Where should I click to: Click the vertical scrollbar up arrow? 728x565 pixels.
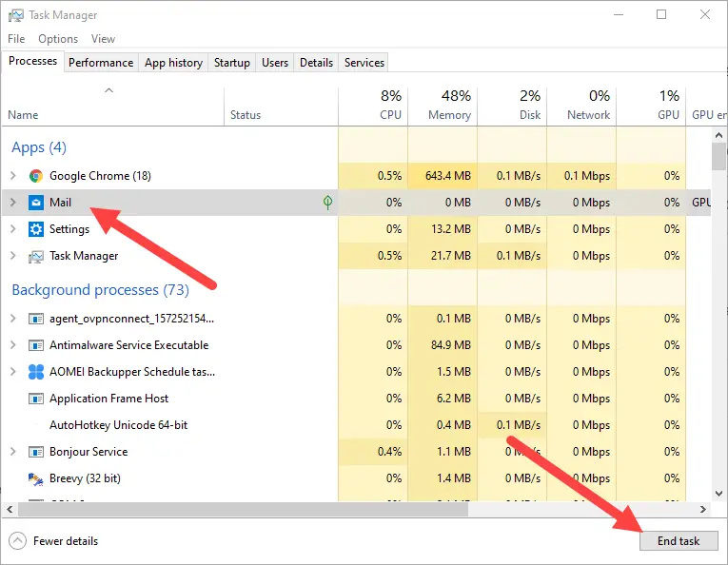coord(718,135)
